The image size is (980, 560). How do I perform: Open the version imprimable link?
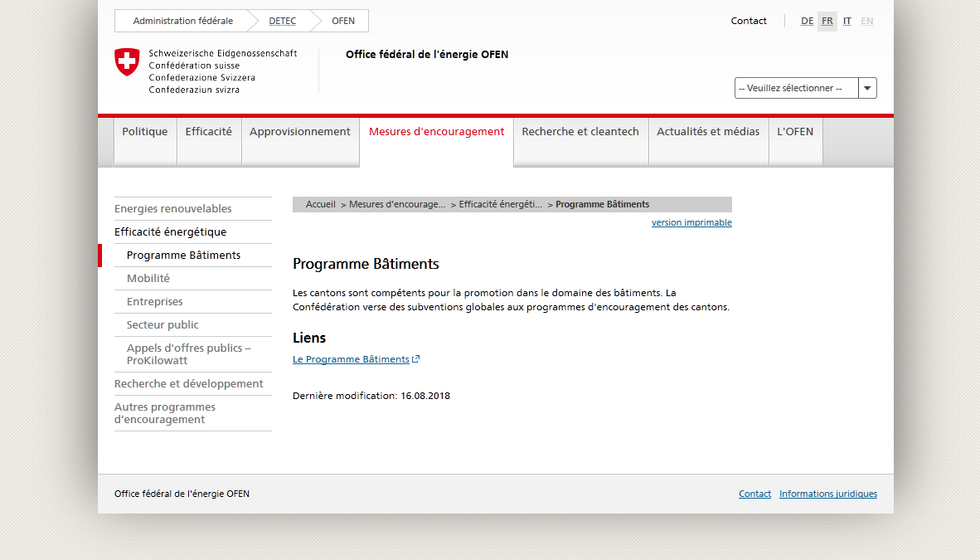click(691, 222)
